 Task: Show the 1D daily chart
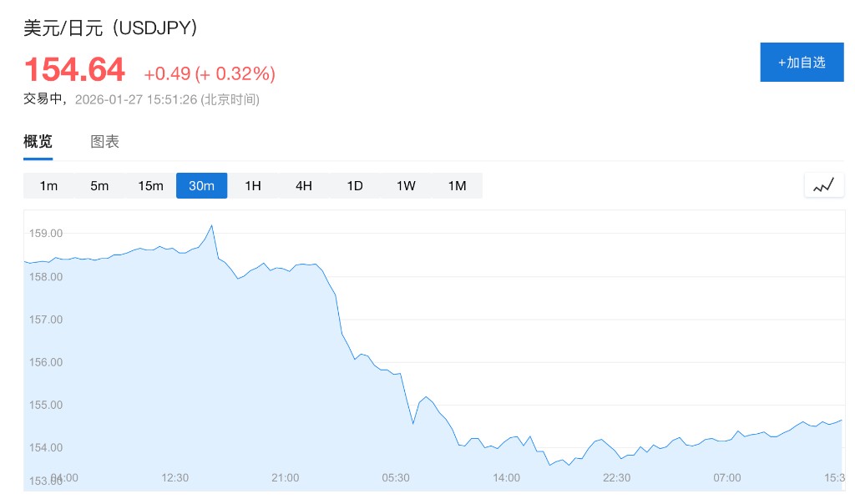[x=355, y=185]
